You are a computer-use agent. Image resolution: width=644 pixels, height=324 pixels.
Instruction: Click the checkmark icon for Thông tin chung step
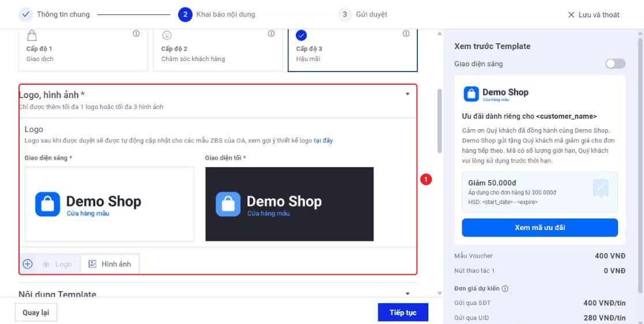point(25,14)
